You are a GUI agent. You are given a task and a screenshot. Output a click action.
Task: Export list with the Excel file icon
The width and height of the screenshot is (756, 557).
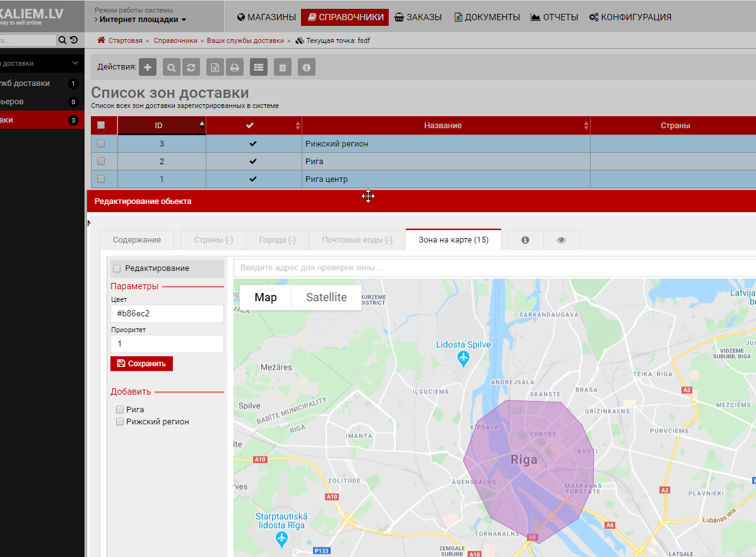tap(215, 67)
